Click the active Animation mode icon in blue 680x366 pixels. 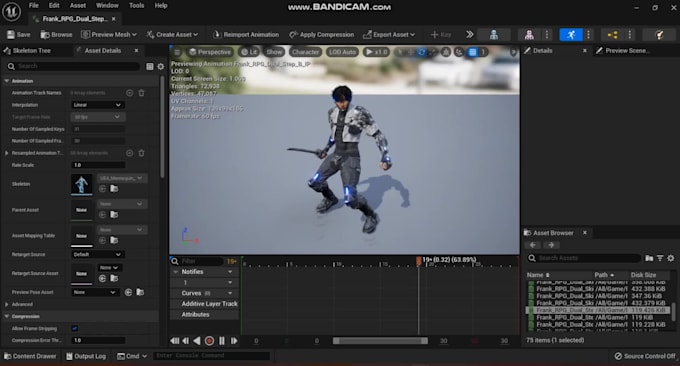tap(571, 35)
